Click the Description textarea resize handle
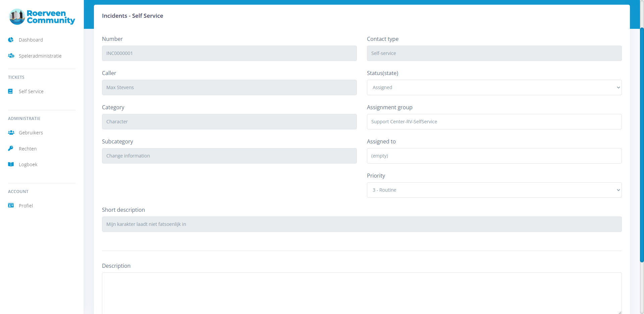 pyautogui.click(x=620, y=312)
